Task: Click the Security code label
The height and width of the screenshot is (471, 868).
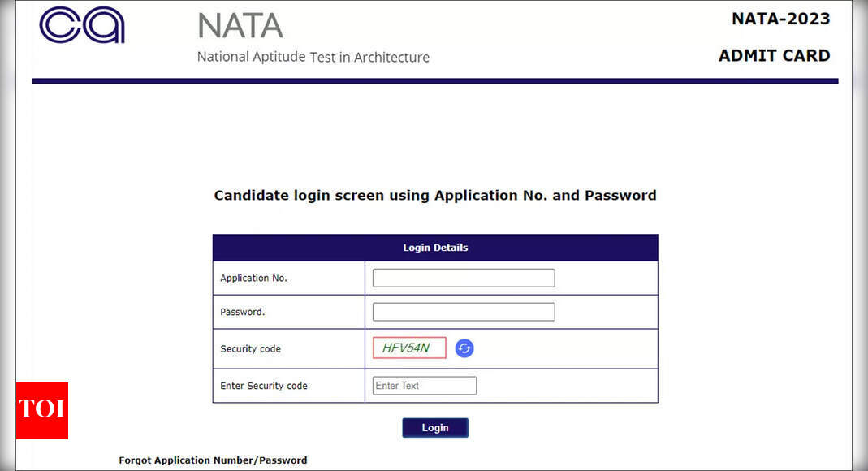Action: [250, 348]
